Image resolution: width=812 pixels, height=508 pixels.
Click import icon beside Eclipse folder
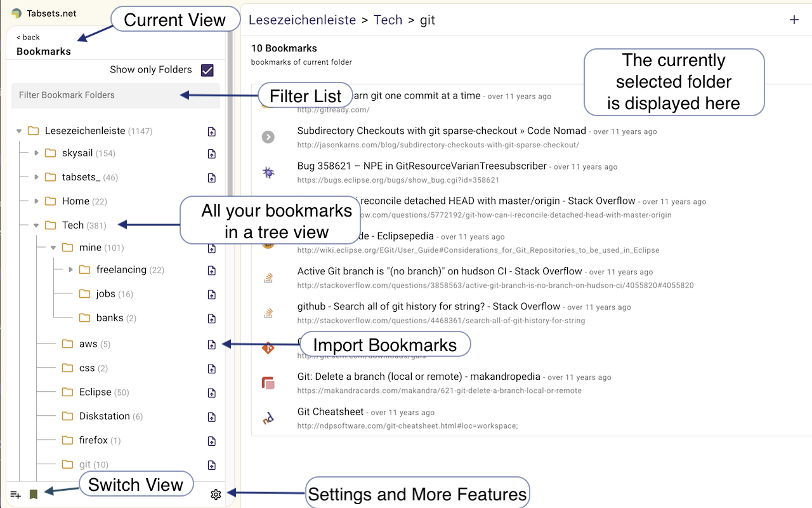(x=212, y=392)
